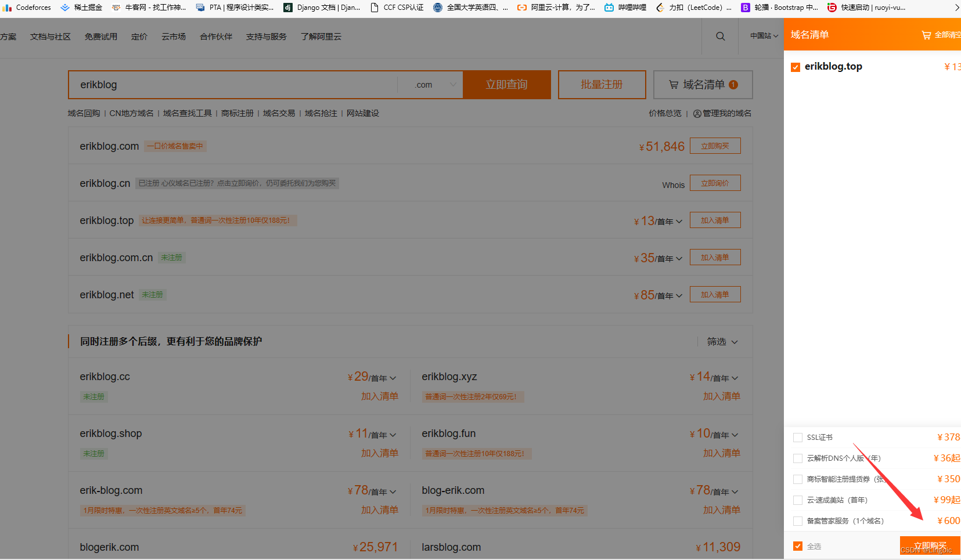Open the 价格总览 link

(x=665, y=113)
